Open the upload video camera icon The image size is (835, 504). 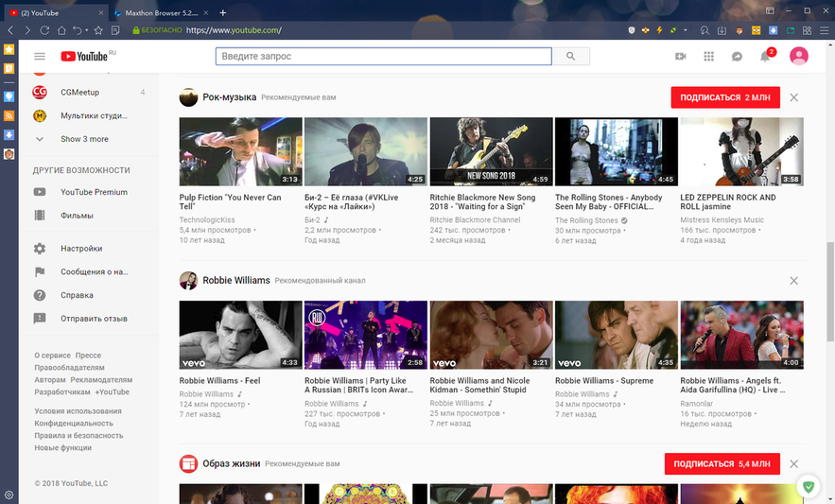click(x=681, y=56)
